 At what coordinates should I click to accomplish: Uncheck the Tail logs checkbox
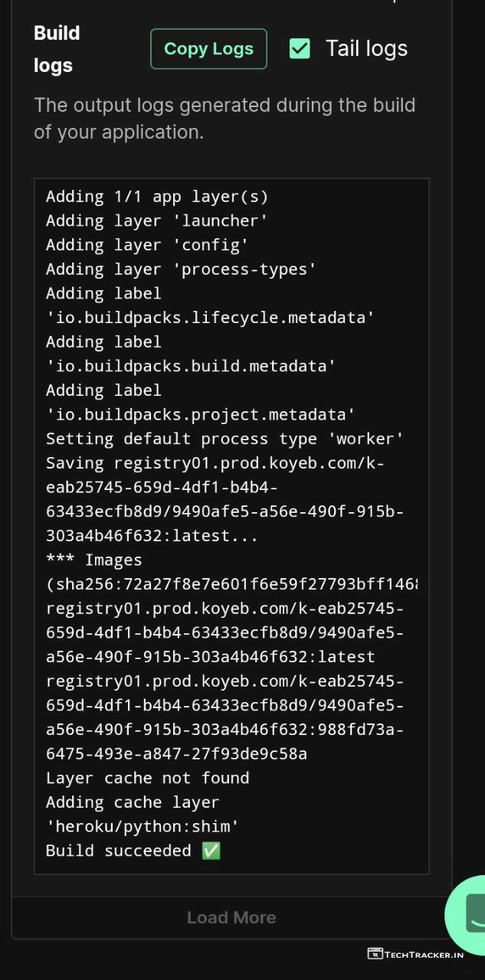[300, 49]
